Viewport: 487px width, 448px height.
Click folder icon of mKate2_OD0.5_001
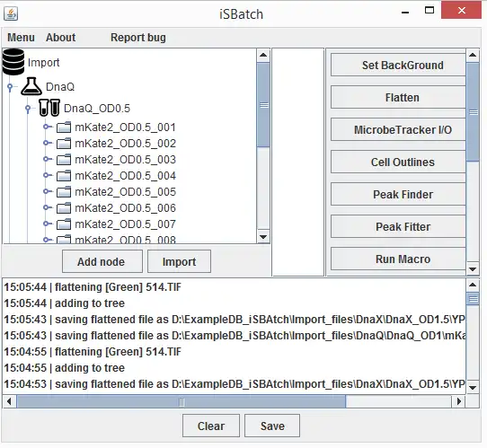[x=64, y=127]
